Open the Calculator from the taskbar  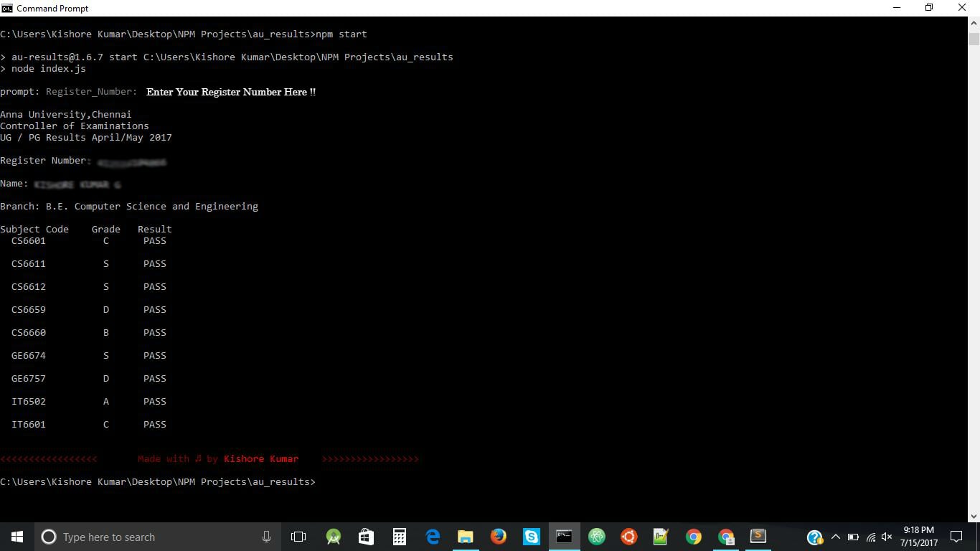pyautogui.click(x=400, y=537)
